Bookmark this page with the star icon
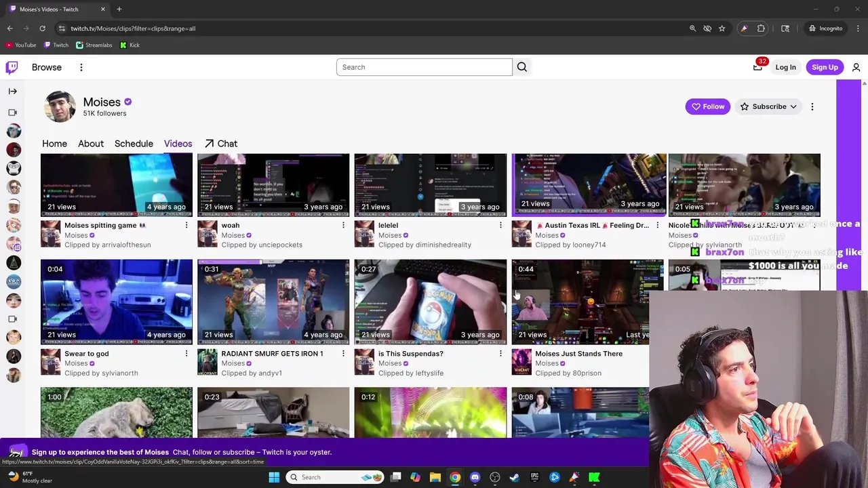 [722, 28]
